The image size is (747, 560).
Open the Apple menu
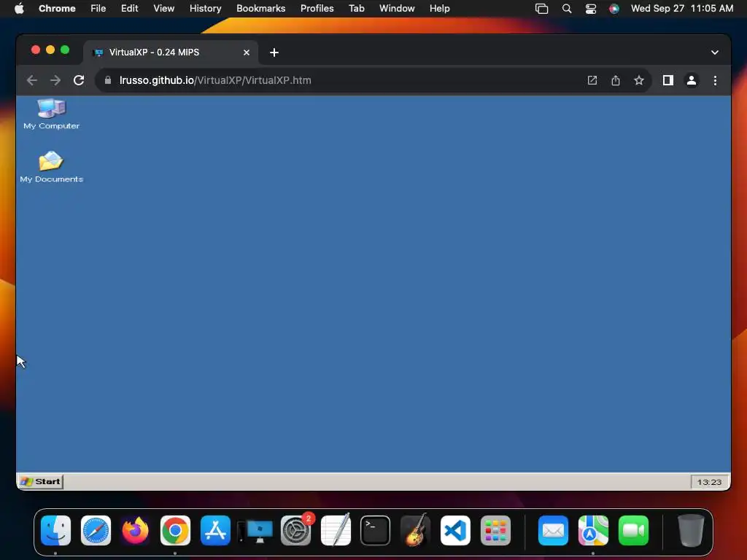click(19, 9)
